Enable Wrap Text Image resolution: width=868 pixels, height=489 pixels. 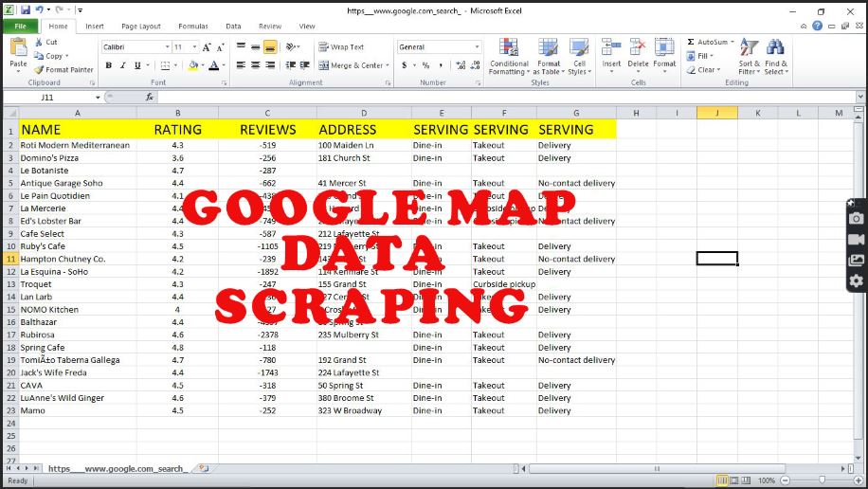tap(341, 47)
